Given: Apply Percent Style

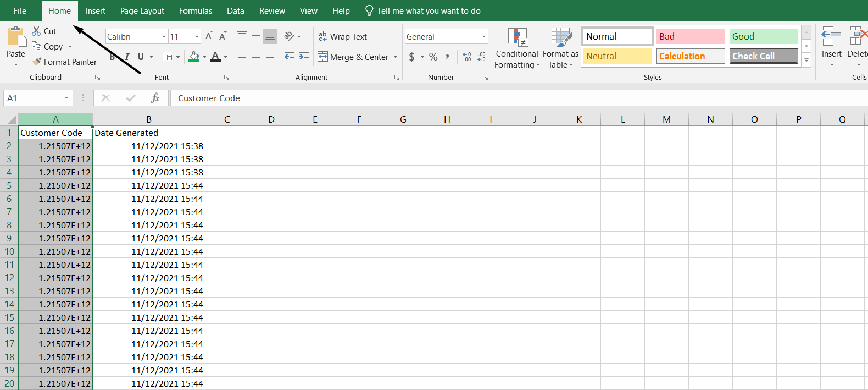Looking at the screenshot, I should (x=433, y=57).
